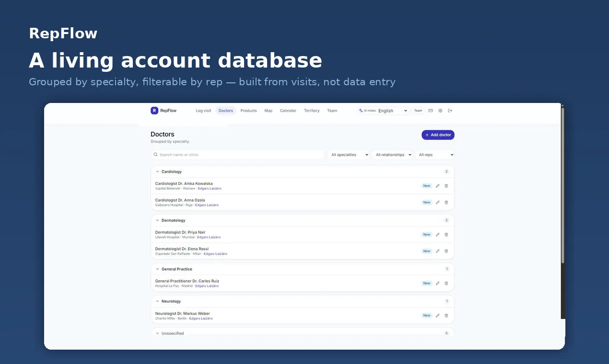Edit Dr. Carlos Ruiz's entry
The image size is (609, 364).
tap(437, 284)
